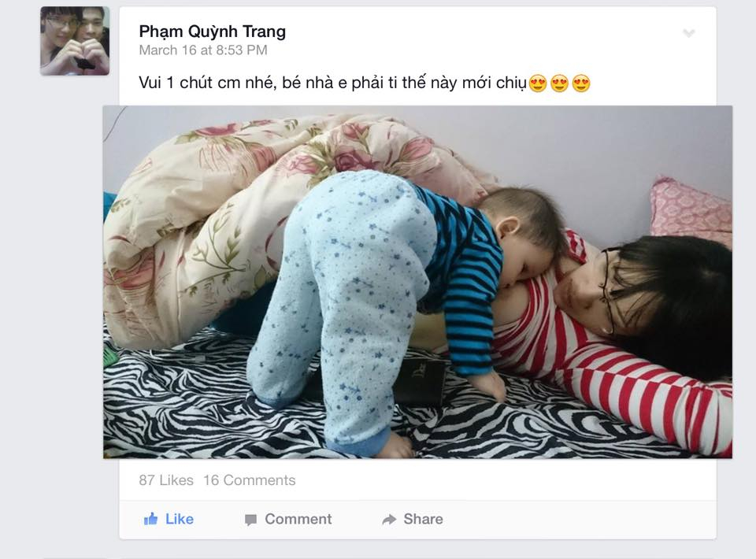Click the Comment label text
This screenshot has width=756, height=559.
coord(298,519)
